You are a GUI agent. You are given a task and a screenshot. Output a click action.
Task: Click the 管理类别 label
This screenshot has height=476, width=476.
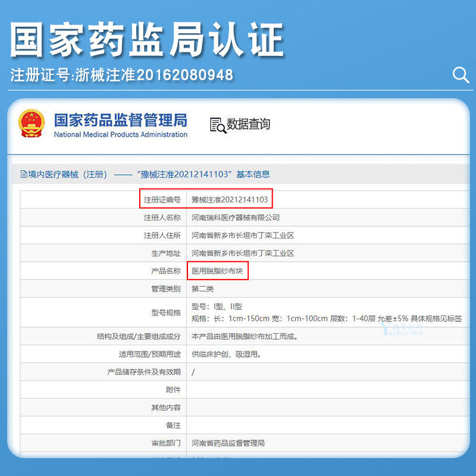point(166,289)
